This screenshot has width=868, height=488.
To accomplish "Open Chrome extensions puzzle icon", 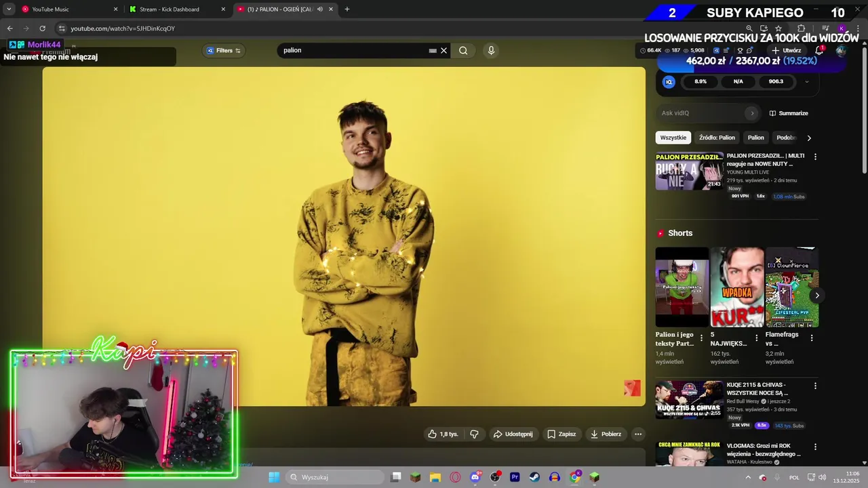I will 801,28.
